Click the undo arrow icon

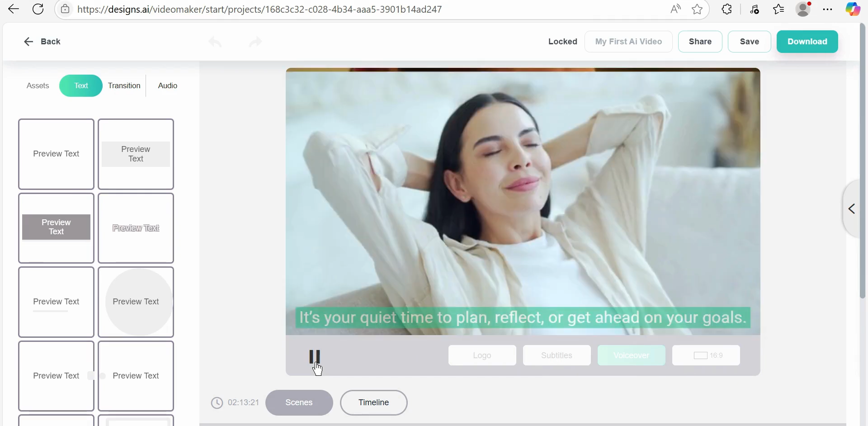[215, 41]
